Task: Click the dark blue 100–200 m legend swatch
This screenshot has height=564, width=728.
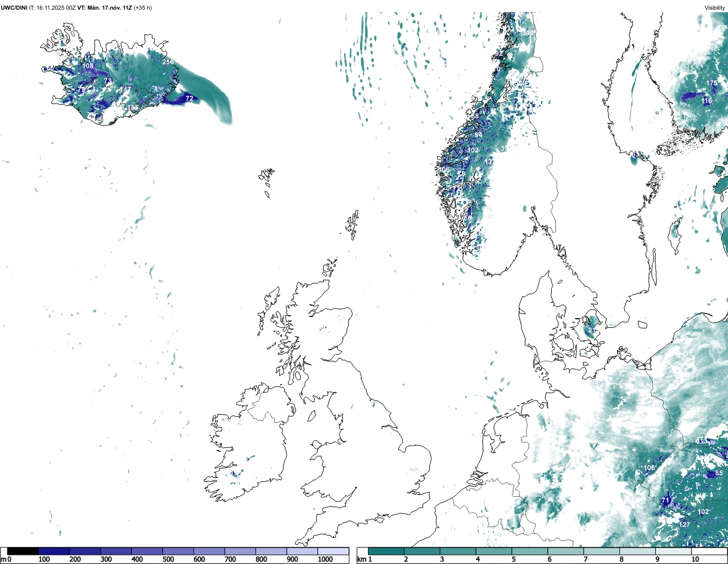Action: (53, 551)
